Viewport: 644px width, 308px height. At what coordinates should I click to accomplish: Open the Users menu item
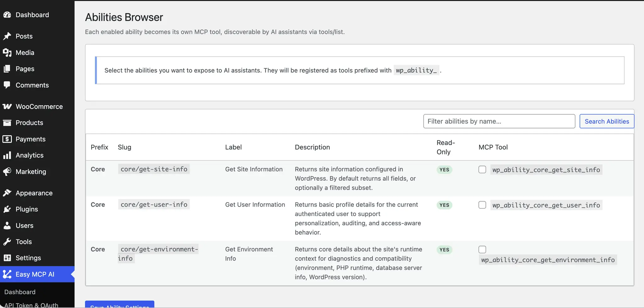[x=37, y=226]
